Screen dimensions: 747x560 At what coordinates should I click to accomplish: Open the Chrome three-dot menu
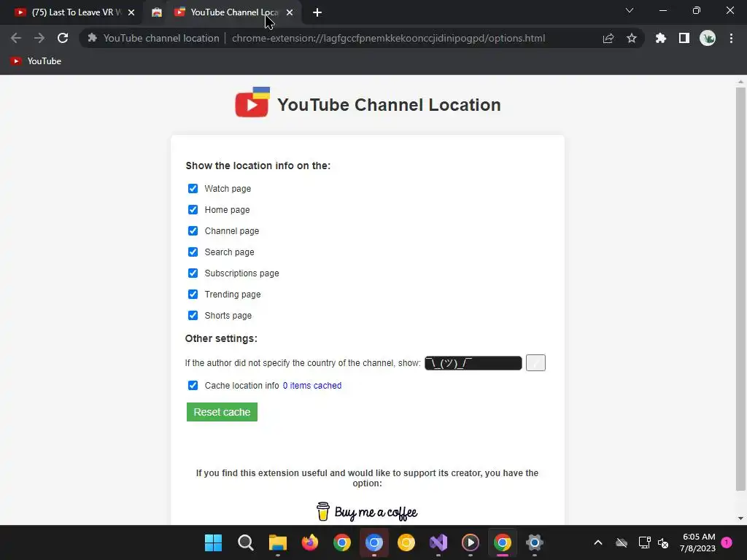731,38
